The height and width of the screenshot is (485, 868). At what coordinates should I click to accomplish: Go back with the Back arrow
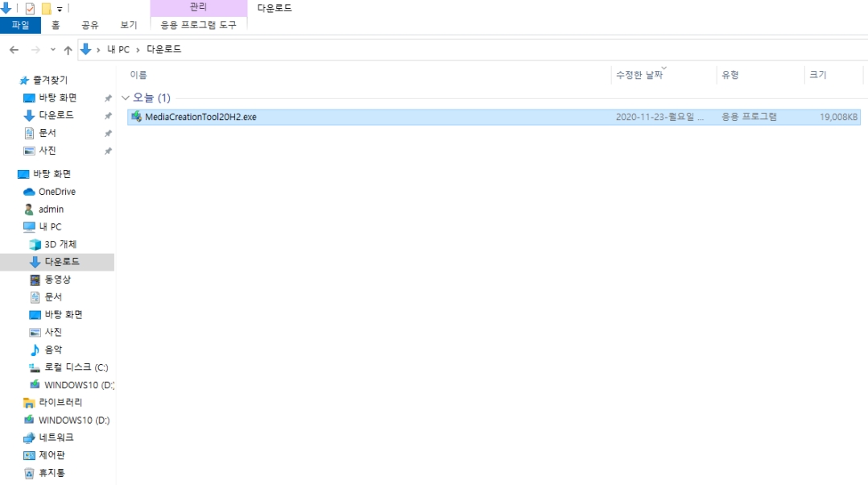14,50
